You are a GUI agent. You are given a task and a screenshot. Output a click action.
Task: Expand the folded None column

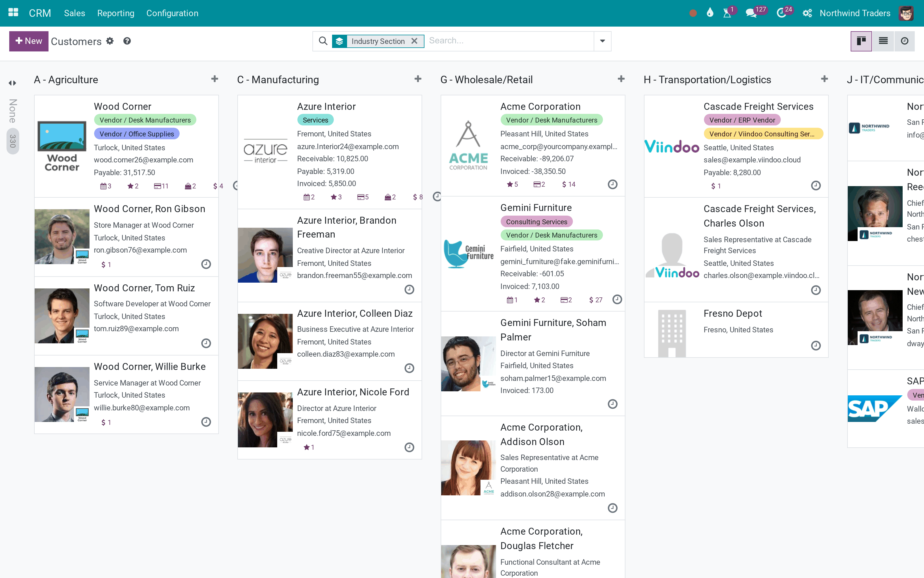point(13,83)
